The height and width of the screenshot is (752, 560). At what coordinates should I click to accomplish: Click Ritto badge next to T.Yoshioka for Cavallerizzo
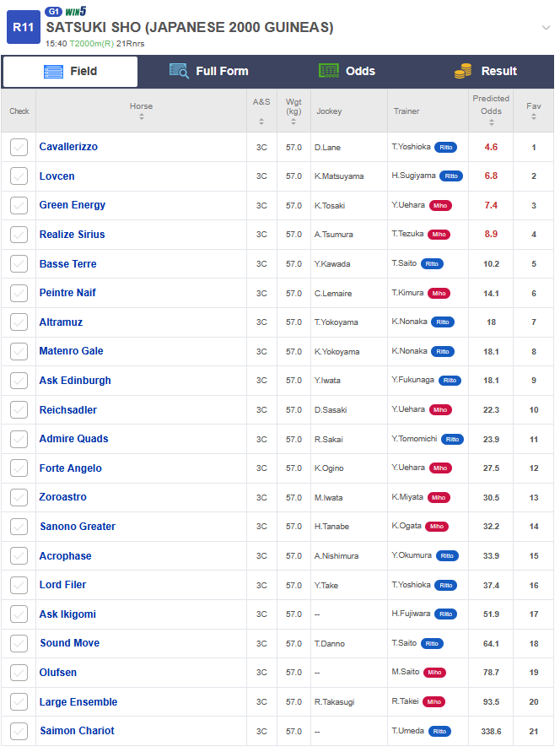pos(445,147)
